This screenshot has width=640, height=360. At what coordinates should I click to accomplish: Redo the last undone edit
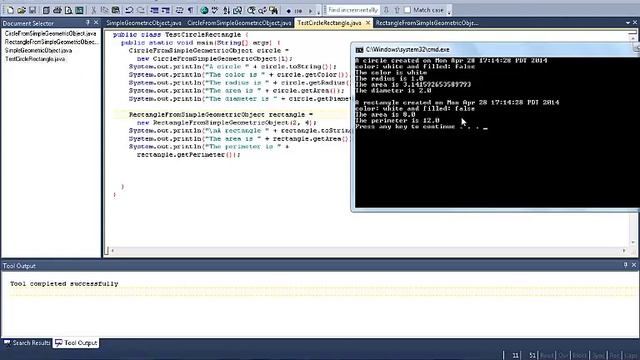pyautogui.click(x=140, y=10)
